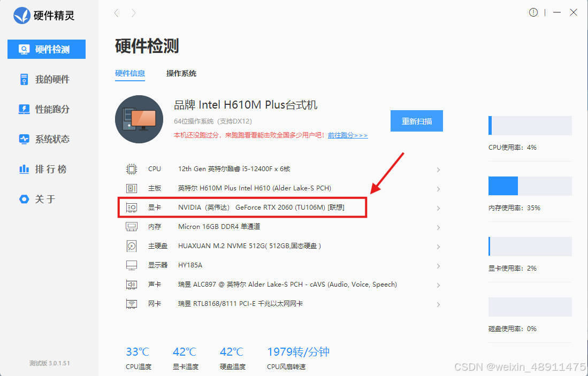Click the 显示器 monitor icon
Image resolution: width=588 pixels, height=376 pixels.
(x=132, y=265)
